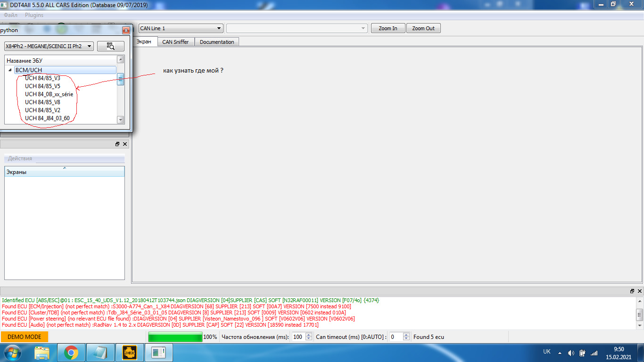The width and height of the screenshot is (644, 362).
Task: Switch to the CAN Sniffer tab
Action: click(175, 42)
